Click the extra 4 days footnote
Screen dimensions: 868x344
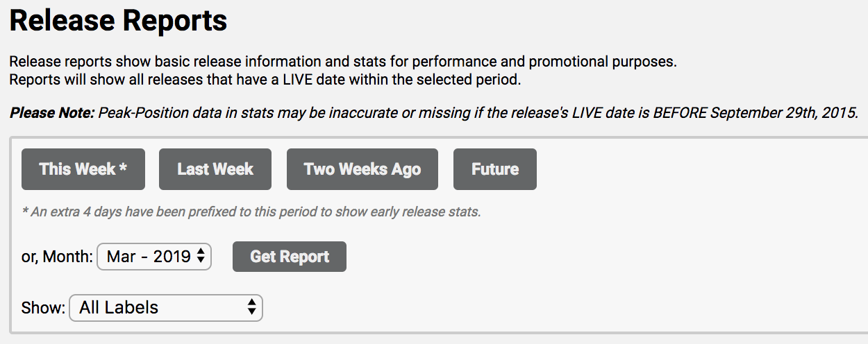tap(251, 212)
